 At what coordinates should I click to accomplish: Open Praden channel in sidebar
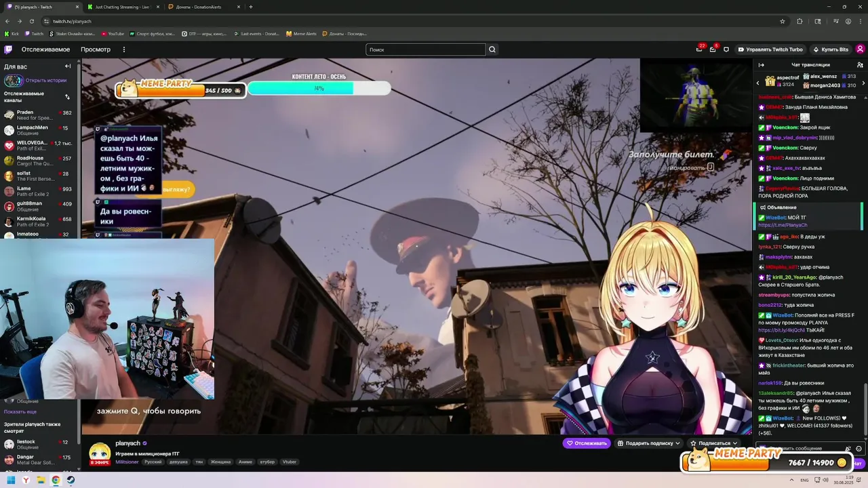point(39,115)
